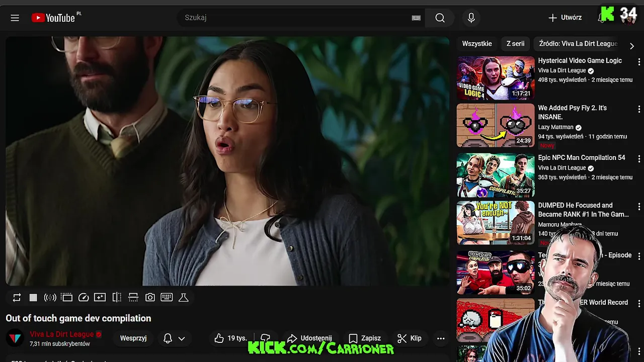Click the DUMPED He Focused and Became title
Screen dimensions: 644x362
point(584,210)
